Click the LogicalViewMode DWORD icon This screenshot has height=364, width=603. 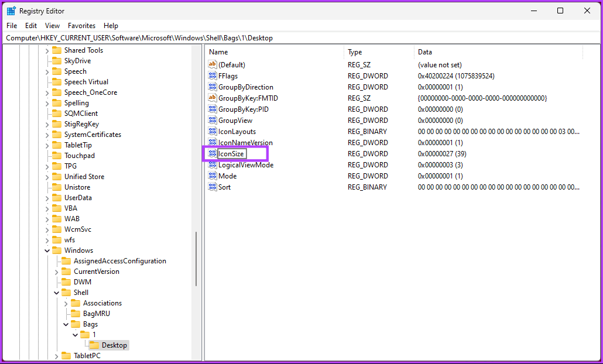(213, 165)
